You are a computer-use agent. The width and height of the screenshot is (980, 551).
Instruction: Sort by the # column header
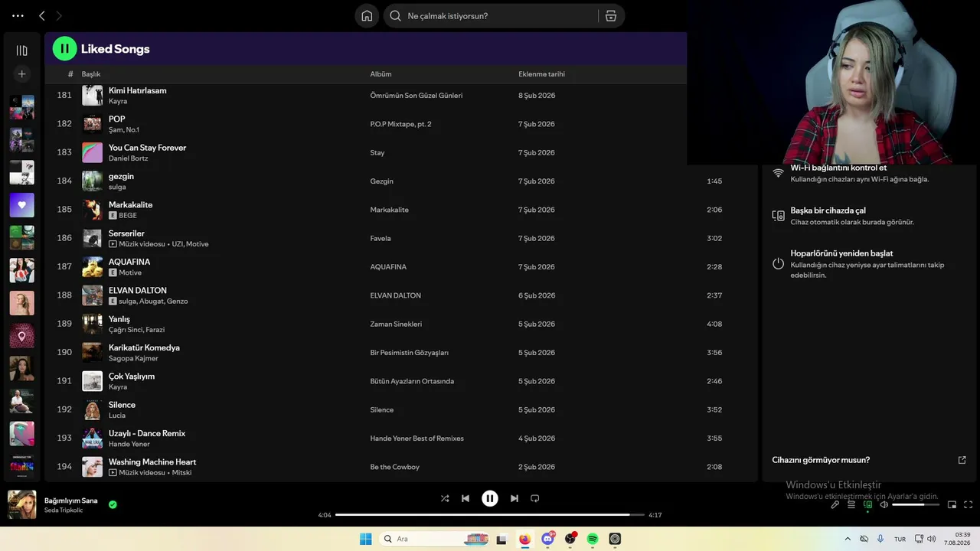pos(70,74)
